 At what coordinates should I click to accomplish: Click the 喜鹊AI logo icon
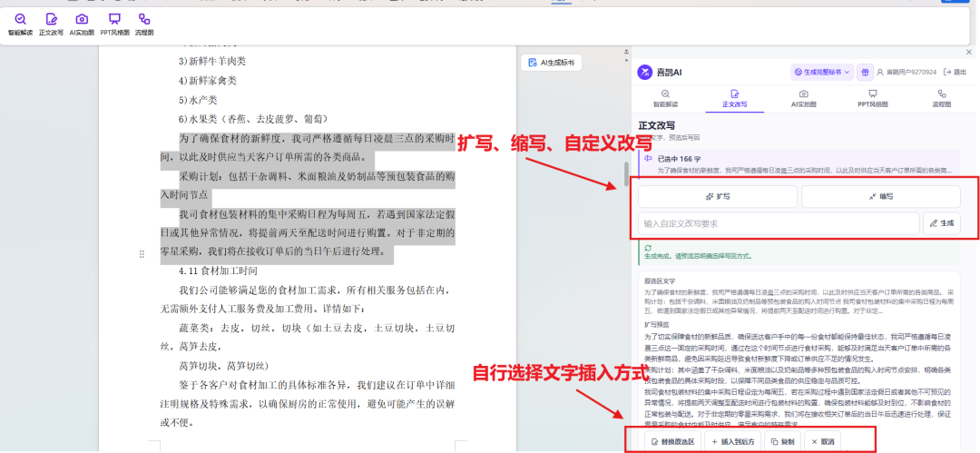[x=644, y=73]
